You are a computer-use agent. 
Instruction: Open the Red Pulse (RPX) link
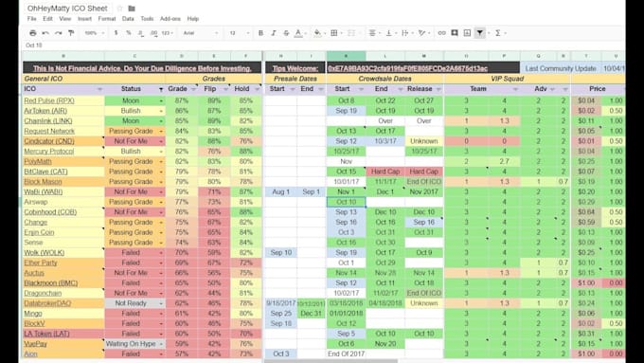pyautogui.click(x=49, y=100)
